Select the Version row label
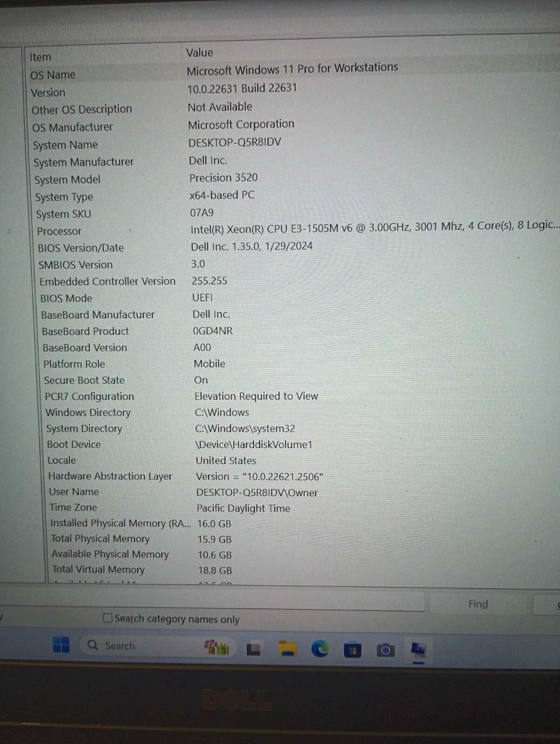 pyautogui.click(x=48, y=93)
